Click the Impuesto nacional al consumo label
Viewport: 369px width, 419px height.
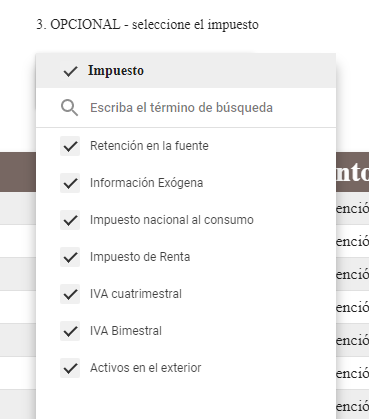point(172,220)
